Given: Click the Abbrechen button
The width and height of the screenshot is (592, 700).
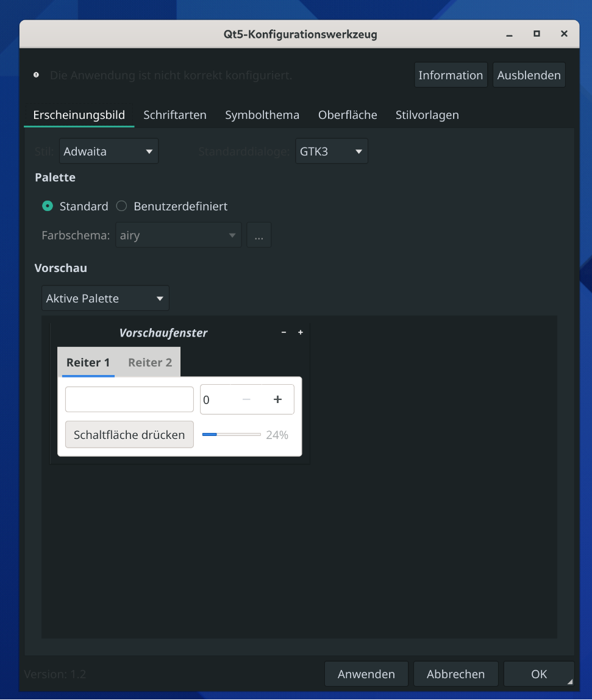Looking at the screenshot, I should [x=456, y=674].
